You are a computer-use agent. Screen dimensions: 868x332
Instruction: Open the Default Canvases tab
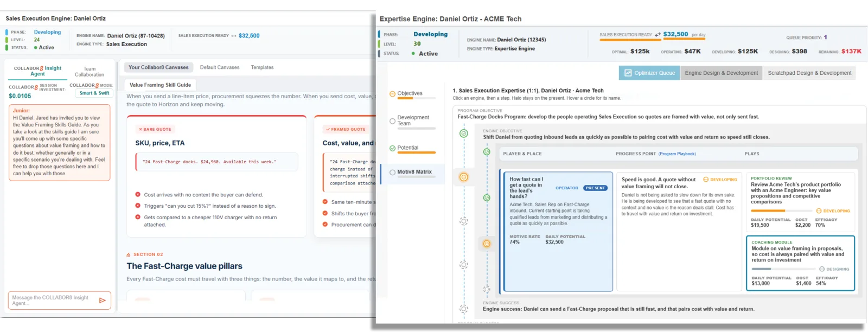(x=220, y=67)
